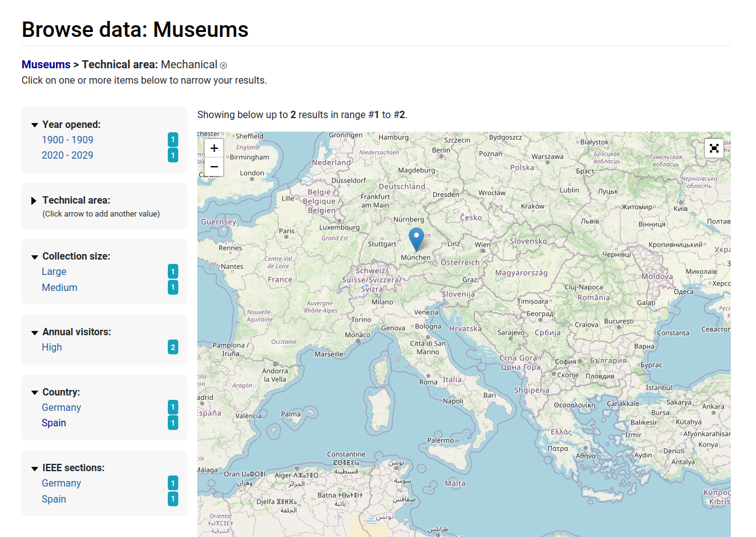Click the count badge next to High
The width and height of the screenshot is (756, 537).
[x=173, y=348]
